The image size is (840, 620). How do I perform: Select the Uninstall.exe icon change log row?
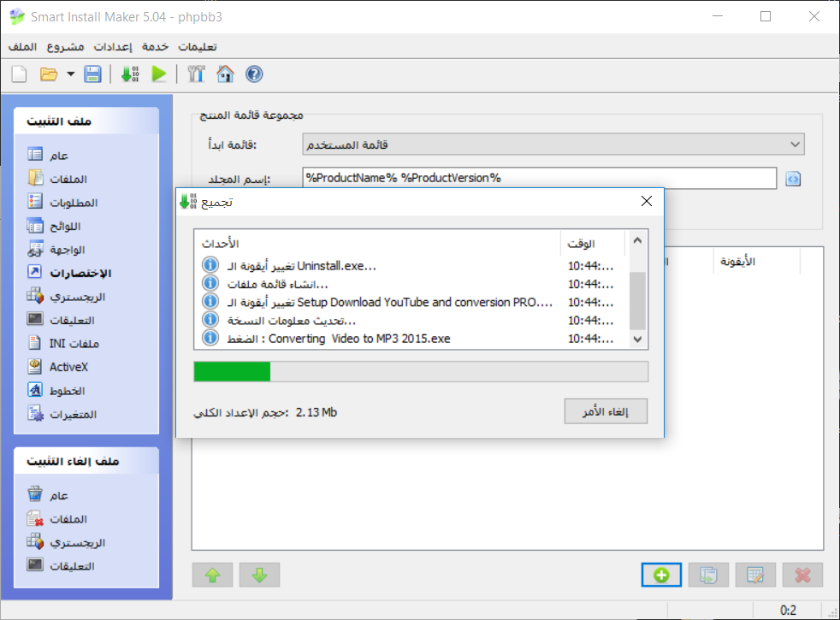(x=411, y=266)
